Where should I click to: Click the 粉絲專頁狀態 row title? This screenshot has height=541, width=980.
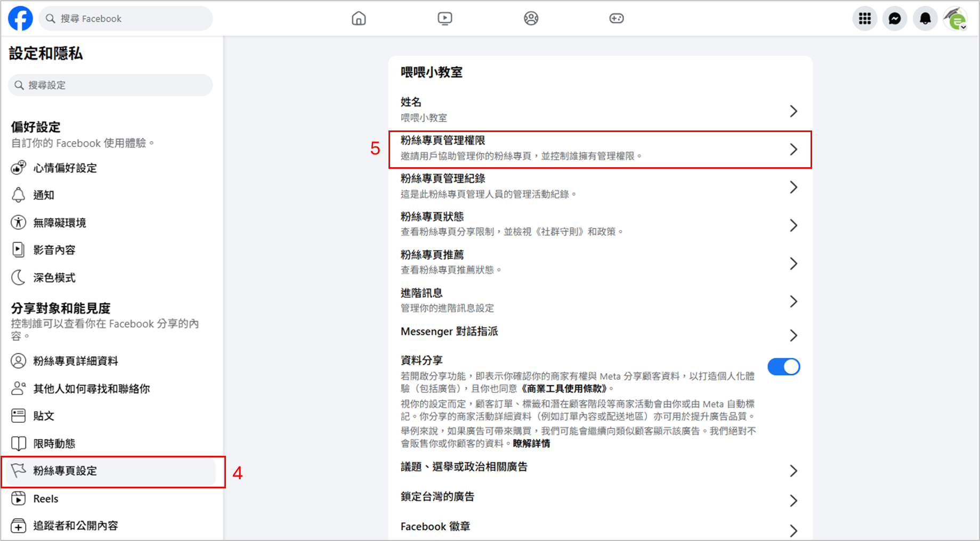tap(432, 217)
